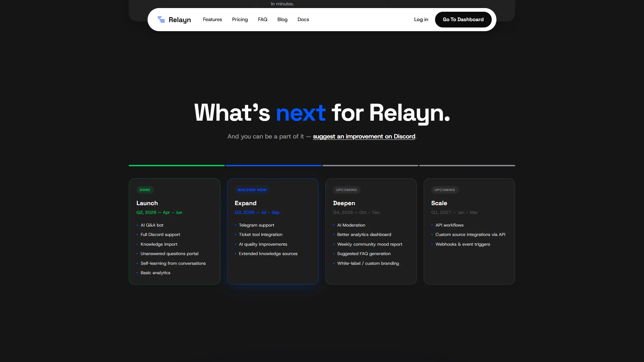
Task: Click 'Unanswered questions portal' list item
Action: [169, 254]
